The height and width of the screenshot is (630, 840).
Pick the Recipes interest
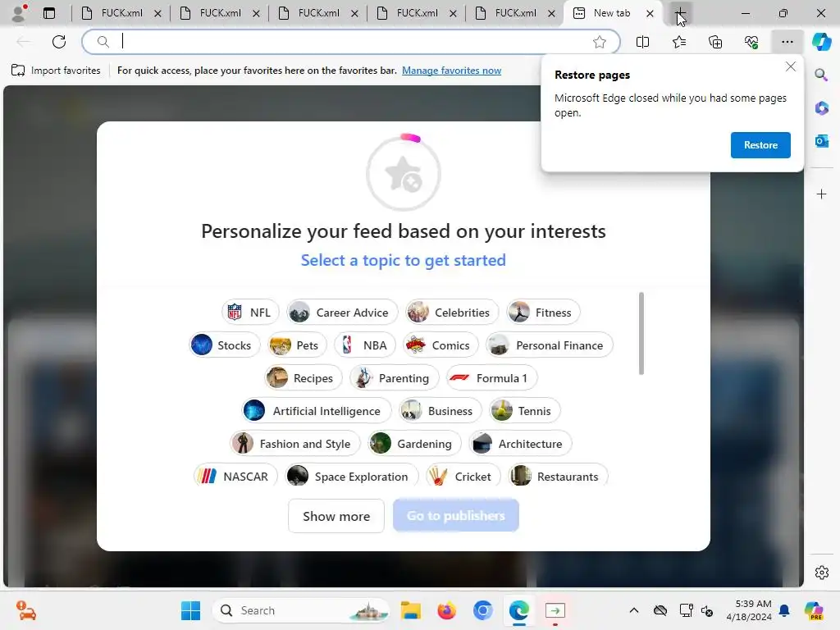303,378
